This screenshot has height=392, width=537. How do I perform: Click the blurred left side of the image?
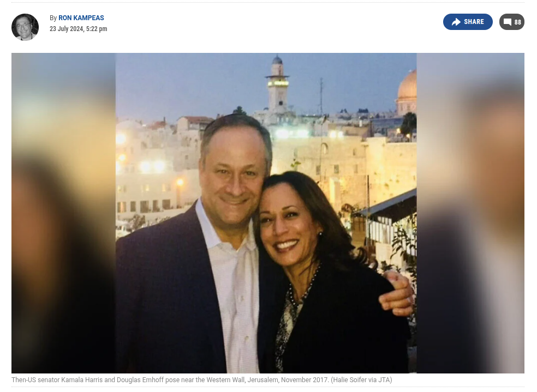tap(63, 213)
